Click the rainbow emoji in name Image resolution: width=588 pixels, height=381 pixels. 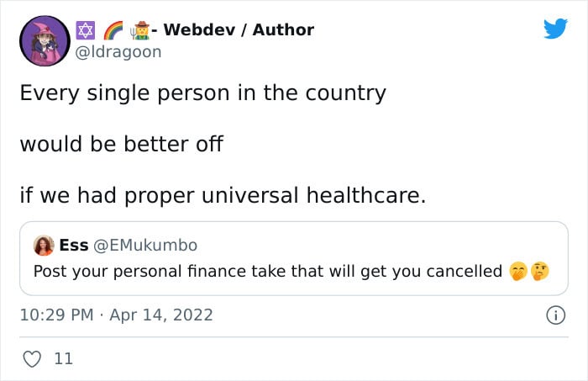point(113,30)
